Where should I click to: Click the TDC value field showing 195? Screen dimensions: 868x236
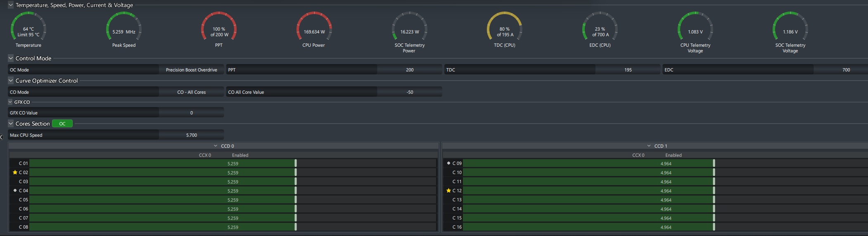(628, 70)
